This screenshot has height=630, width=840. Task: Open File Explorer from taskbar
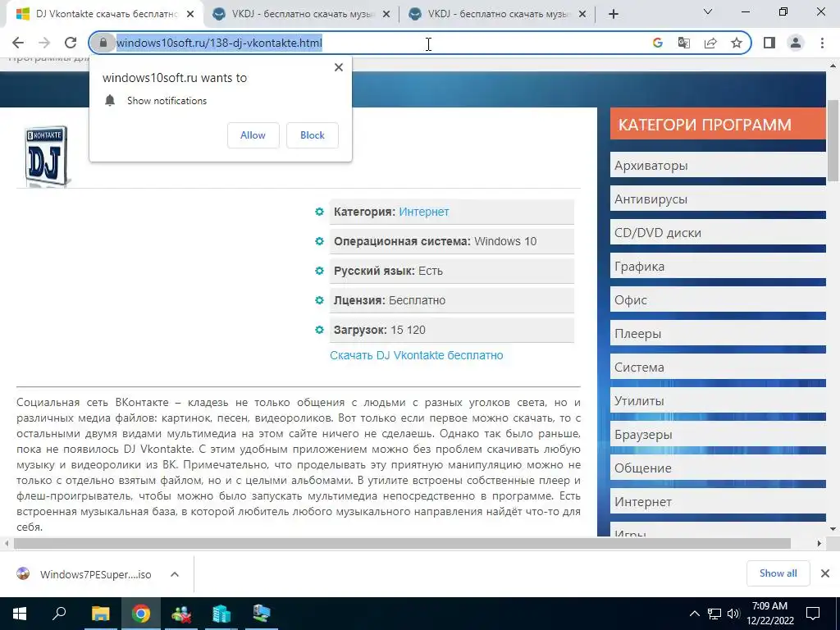pos(100,614)
